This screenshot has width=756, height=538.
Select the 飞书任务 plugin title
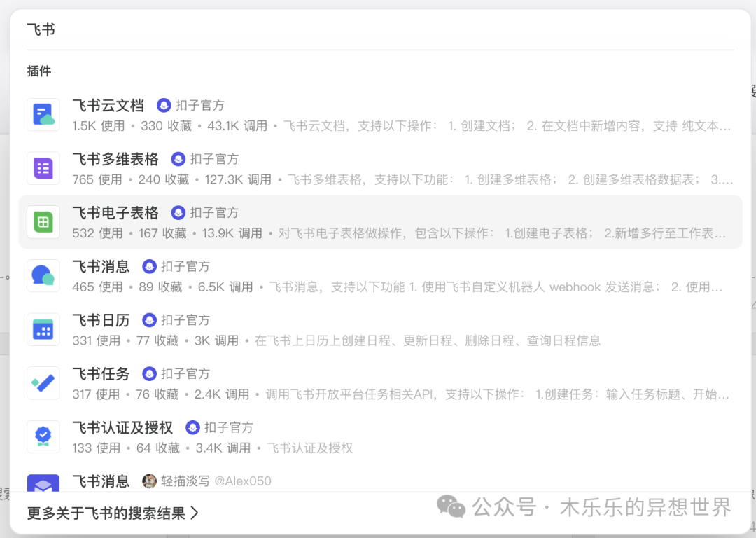[101, 373]
